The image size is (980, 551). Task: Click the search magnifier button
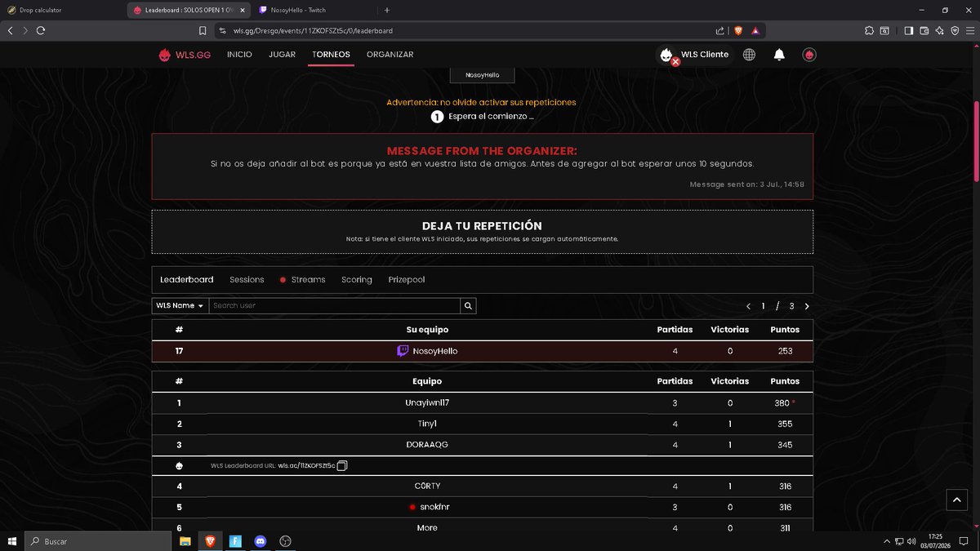468,305
